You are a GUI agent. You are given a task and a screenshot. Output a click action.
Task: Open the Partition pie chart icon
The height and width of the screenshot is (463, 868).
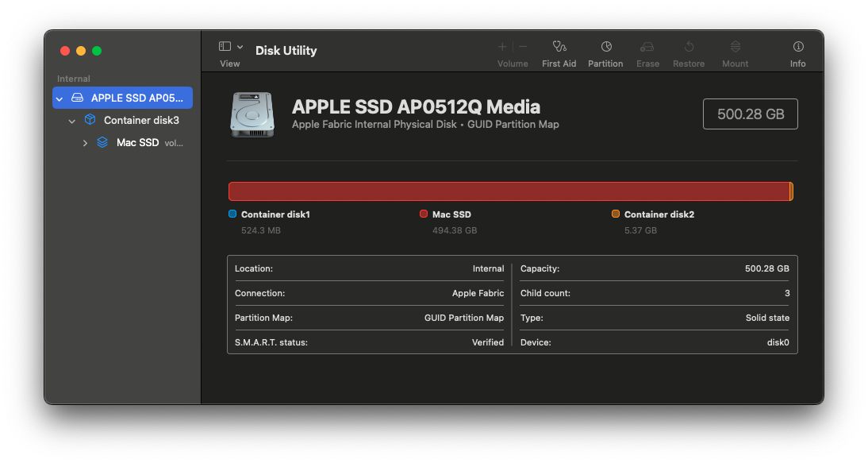tap(606, 47)
